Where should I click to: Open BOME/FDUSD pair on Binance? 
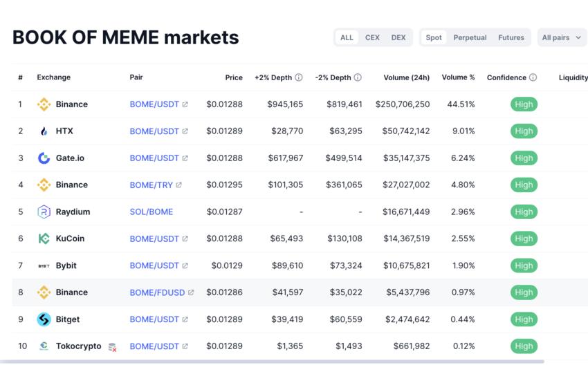coord(157,292)
